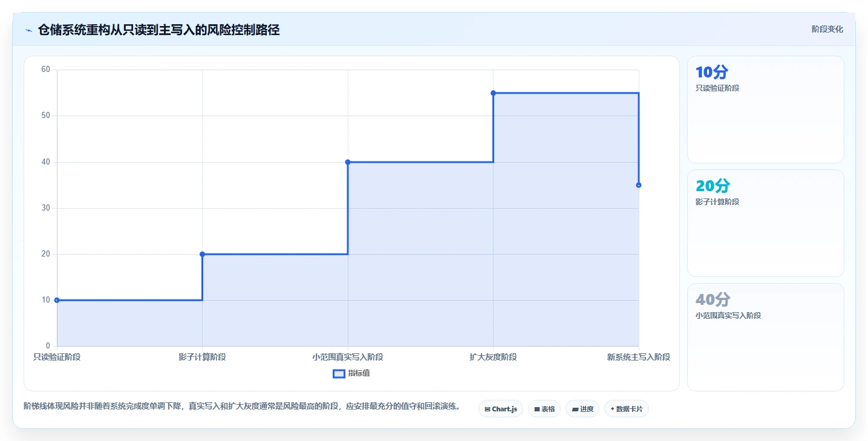Select the 数据卡片 tag

(x=627, y=409)
